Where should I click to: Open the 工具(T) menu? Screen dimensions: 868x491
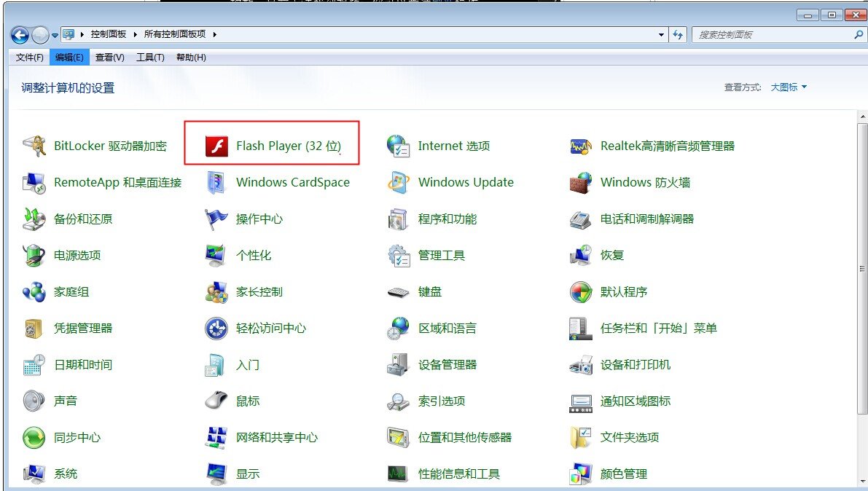pyautogui.click(x=150, y=58)
